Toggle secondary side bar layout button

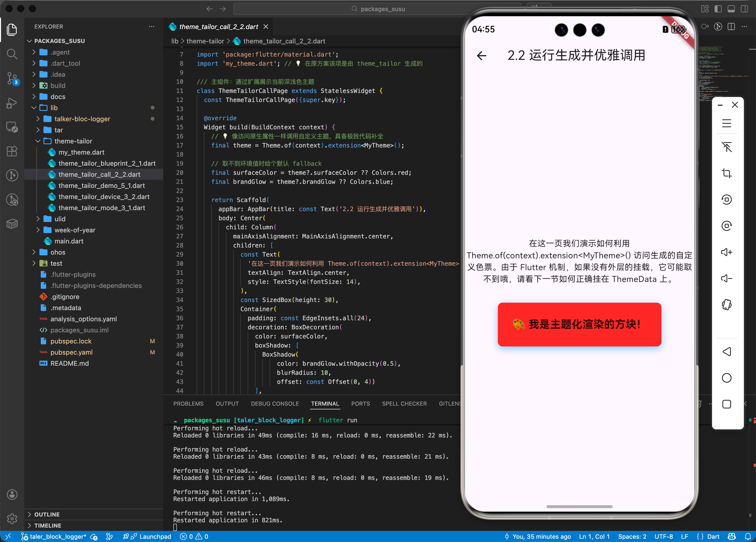(x=744, y=9)
